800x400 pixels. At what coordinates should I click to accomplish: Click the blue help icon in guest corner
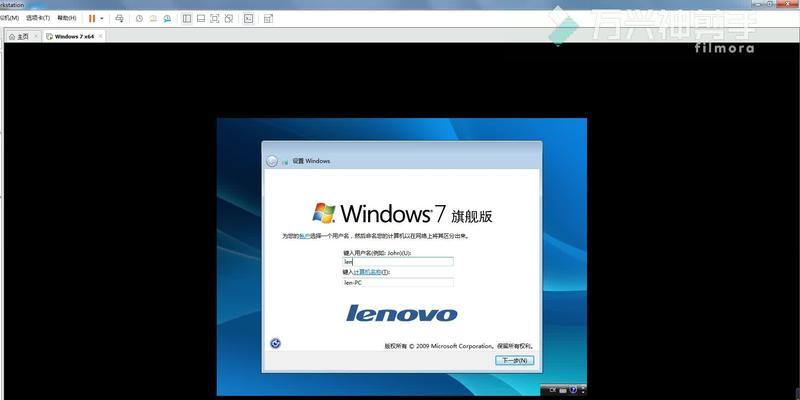tap(573, 390)
